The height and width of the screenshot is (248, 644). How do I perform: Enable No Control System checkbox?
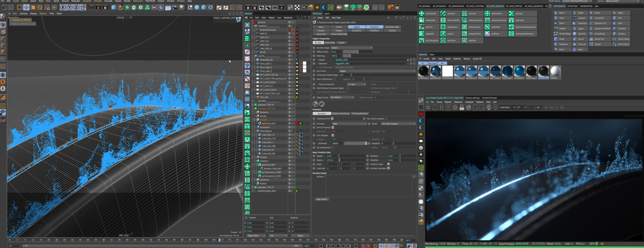[386, 119]
